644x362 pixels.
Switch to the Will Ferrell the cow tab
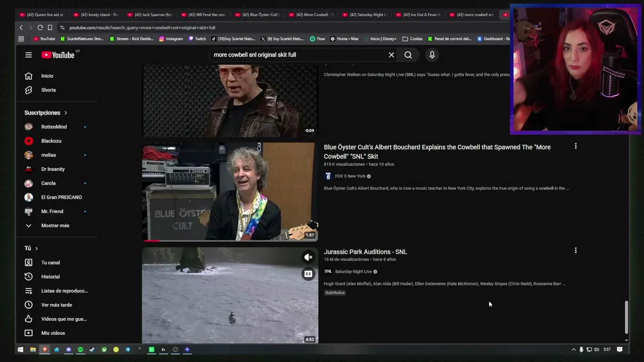pyautogui.click(x=203, y=15)
